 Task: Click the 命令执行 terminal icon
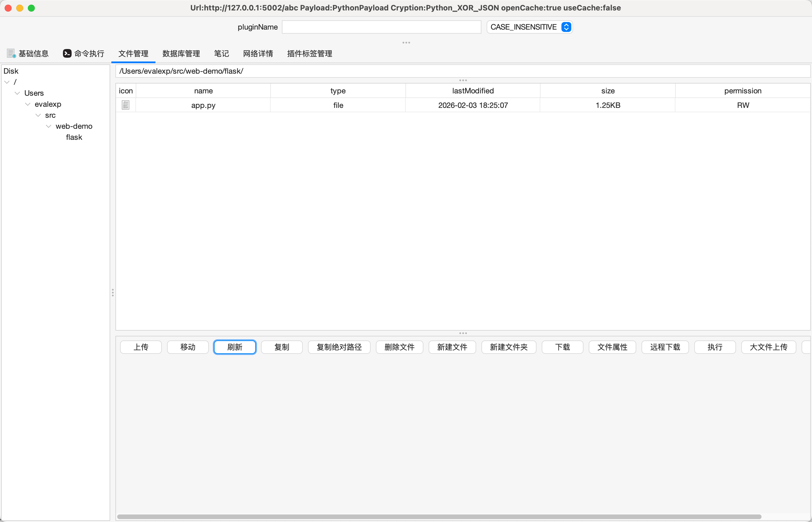(67, 54)
